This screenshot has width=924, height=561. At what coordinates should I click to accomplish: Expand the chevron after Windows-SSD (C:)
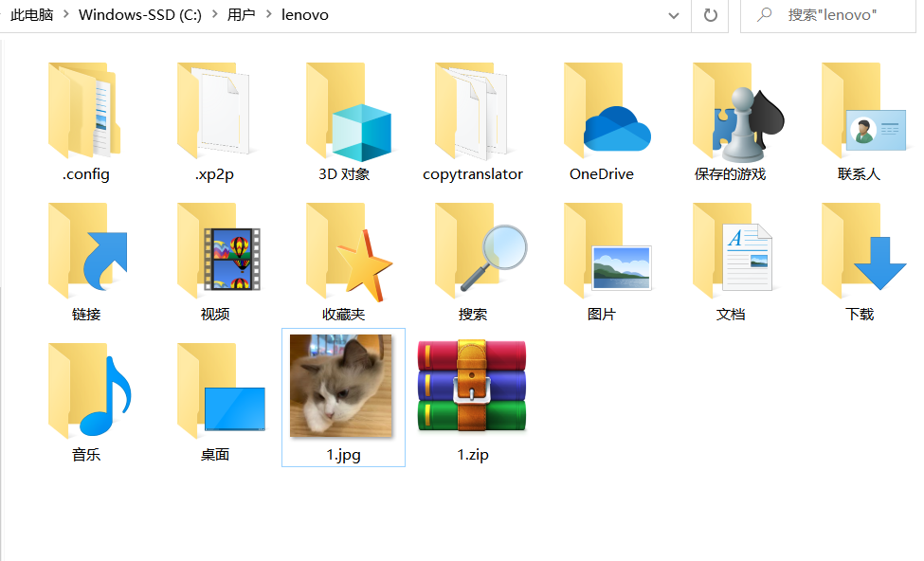214,14
